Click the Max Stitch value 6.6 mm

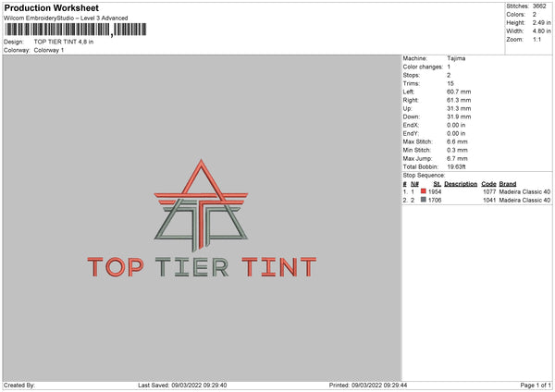[457, 141]
